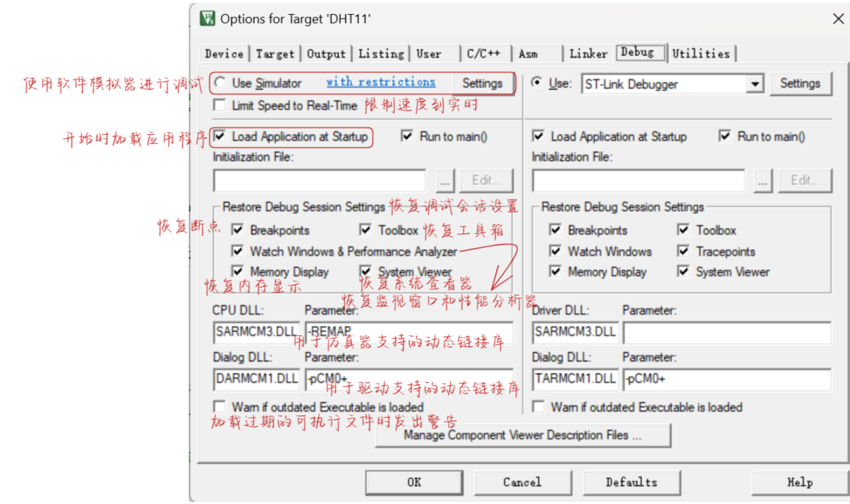Enable Limit Speed to Real-Time

click(221, 105)
